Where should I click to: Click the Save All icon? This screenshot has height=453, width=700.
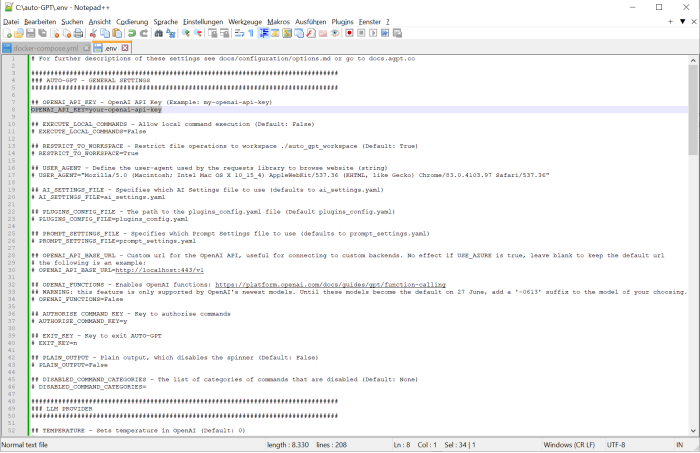pos(42,33)
